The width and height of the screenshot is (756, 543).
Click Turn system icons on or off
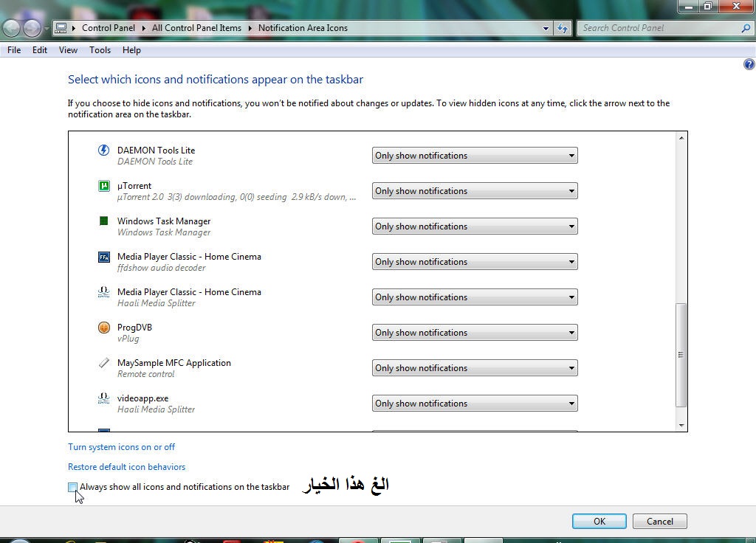click(122, 447)
